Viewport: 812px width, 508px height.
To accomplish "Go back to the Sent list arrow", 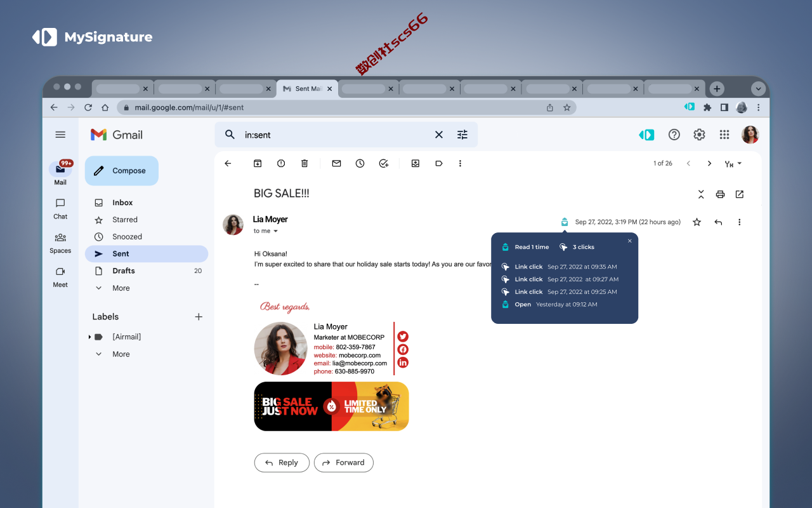I will pyautogui.click(x=228, y=163).
